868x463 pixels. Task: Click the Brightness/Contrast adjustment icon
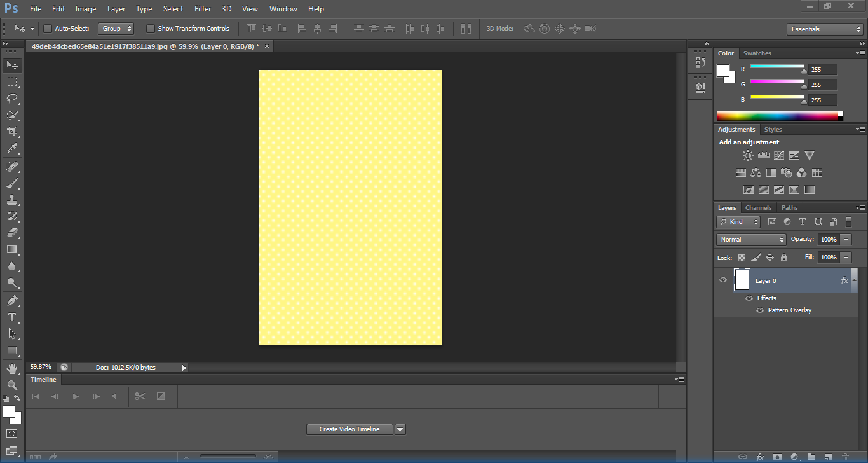point(748,155)
